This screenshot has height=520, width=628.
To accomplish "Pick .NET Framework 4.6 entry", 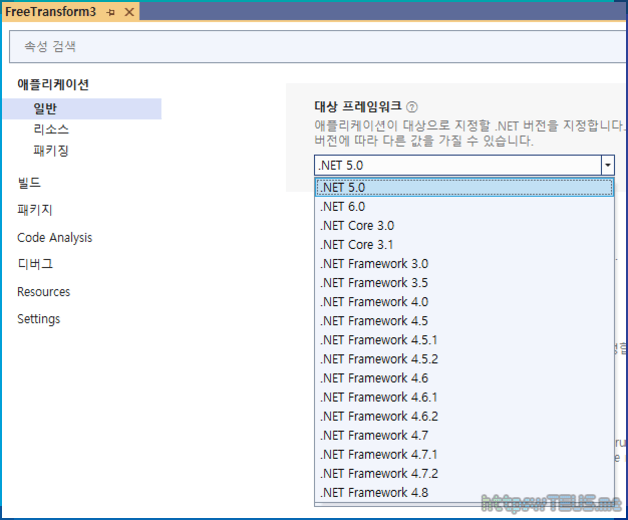I will click(464, 378).
